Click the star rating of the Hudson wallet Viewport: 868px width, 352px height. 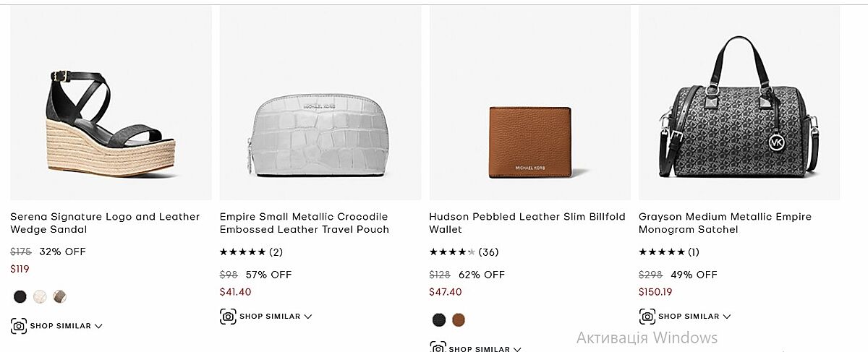452,252
